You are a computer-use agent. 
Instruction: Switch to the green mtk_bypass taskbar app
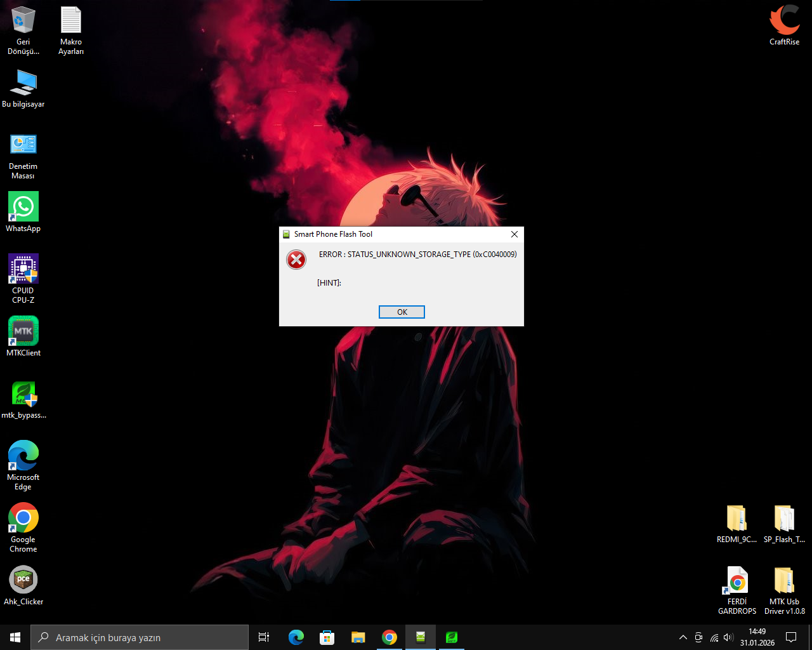(x=451, y=637)
